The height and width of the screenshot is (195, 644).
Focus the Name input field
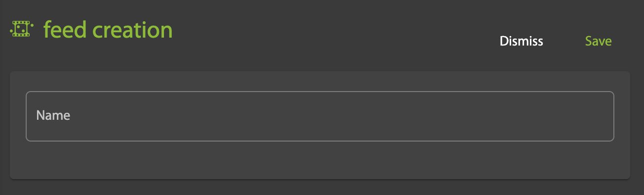[320, 116]
